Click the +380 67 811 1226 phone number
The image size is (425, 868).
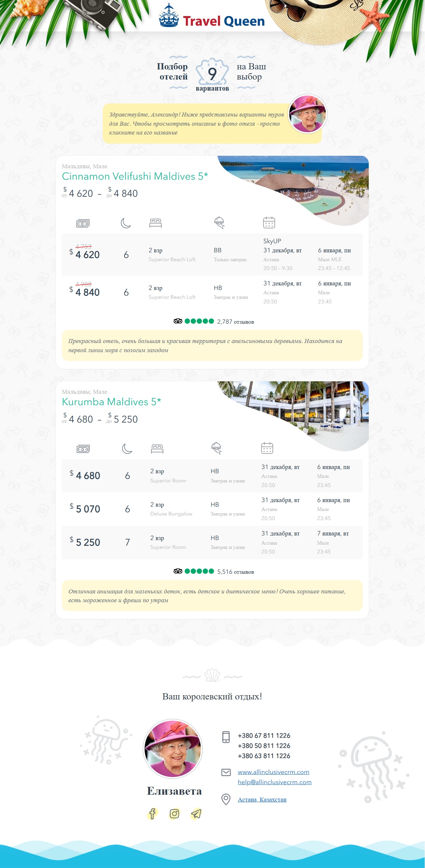click(264, 735)
